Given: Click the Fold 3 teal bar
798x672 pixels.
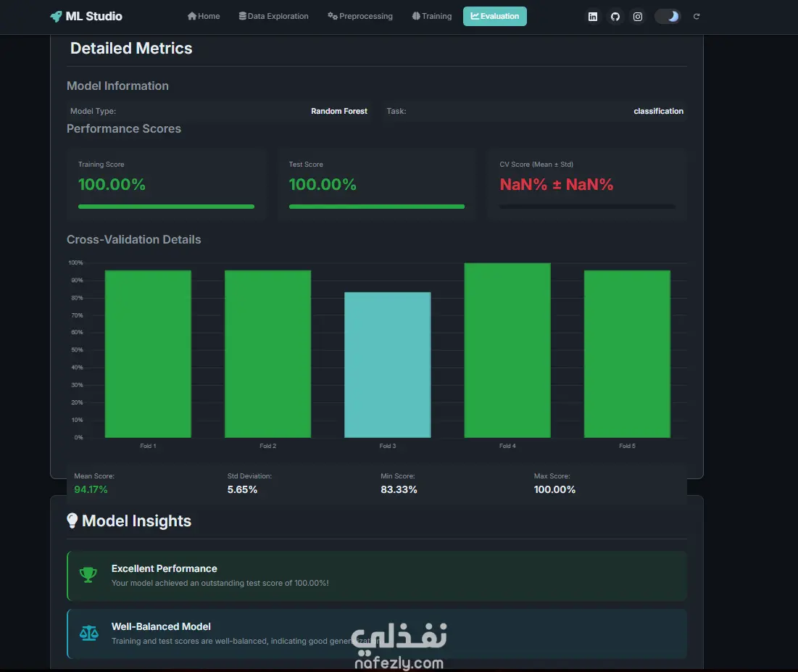Looking at the screenshot, I should 387,365.
